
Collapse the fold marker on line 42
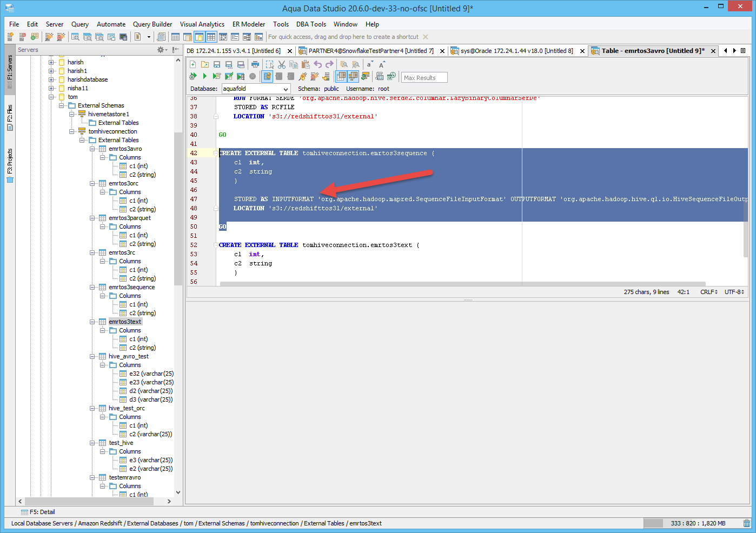pyautogui.click(x=216, y=154)
